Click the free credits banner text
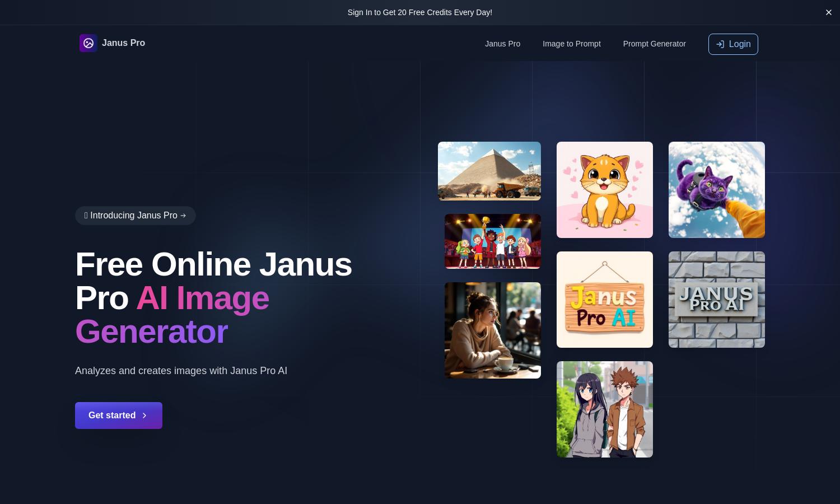The height and width of the screenshot is (504, 840). [x=420, y=12]
